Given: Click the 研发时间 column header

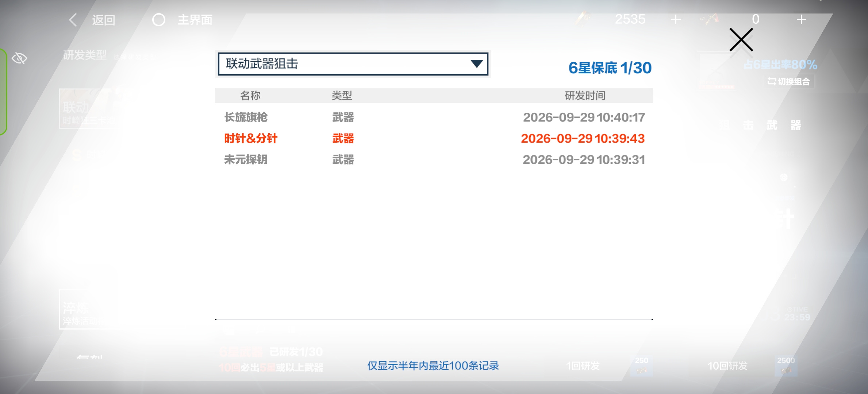Looking at the screenshot, I should pos(585,96).
